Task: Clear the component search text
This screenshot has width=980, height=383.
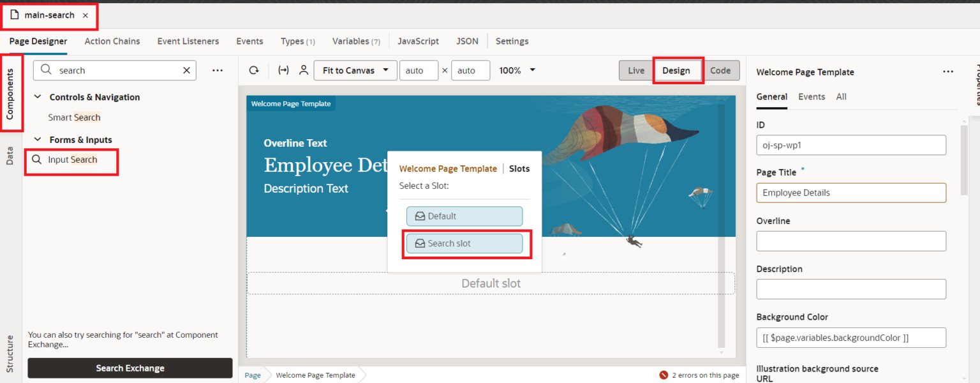Action: (186, 70)
